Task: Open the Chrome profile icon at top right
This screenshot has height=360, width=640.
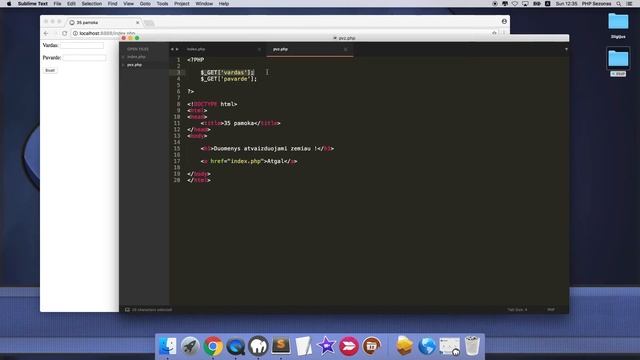Action: pyautogui.click(x=504, y=21)
